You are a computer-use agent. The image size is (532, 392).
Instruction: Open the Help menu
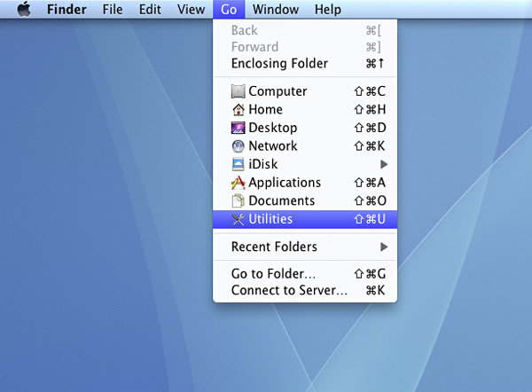328,9
